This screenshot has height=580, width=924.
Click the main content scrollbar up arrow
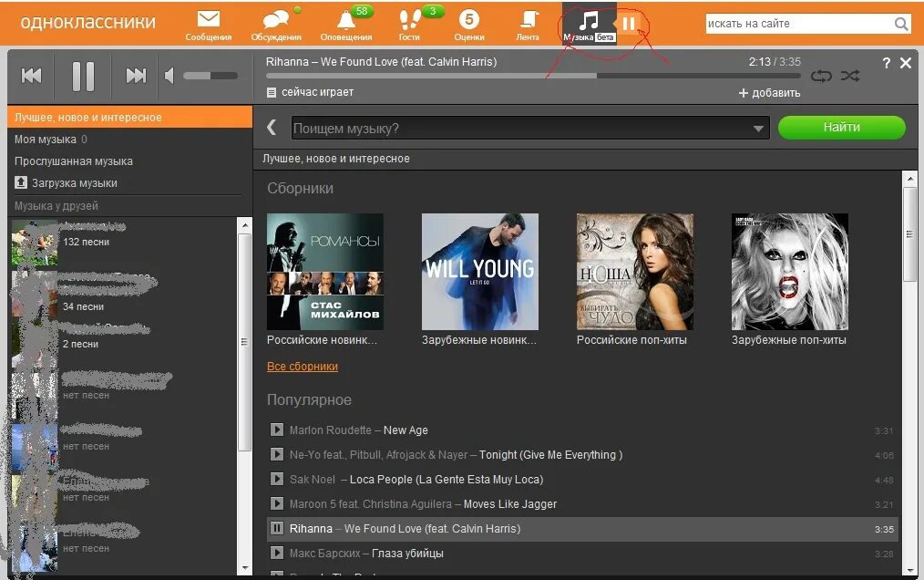pos(909,178)
